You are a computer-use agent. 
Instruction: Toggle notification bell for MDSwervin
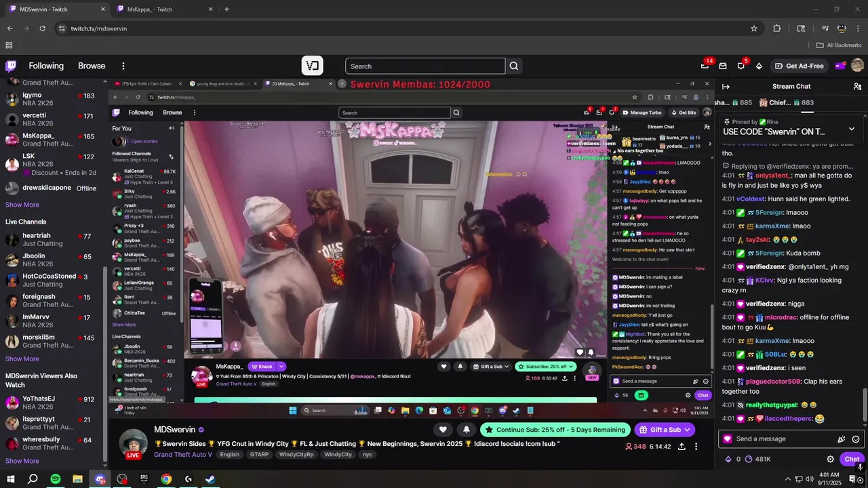[466, 429]
